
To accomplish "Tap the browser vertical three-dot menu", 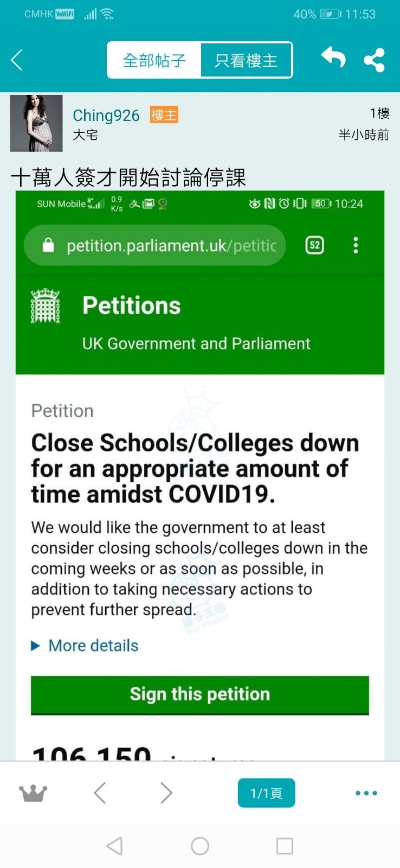I will click(356, 246).
